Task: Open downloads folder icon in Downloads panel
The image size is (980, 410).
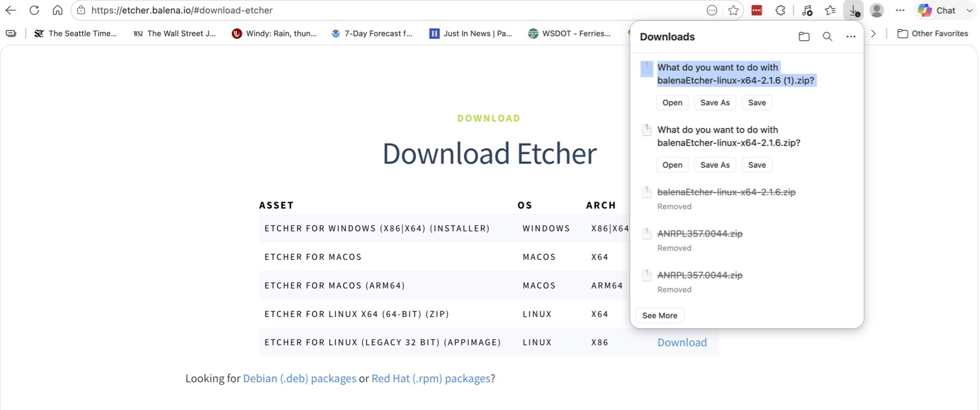Action: click(x=804, y=37)
